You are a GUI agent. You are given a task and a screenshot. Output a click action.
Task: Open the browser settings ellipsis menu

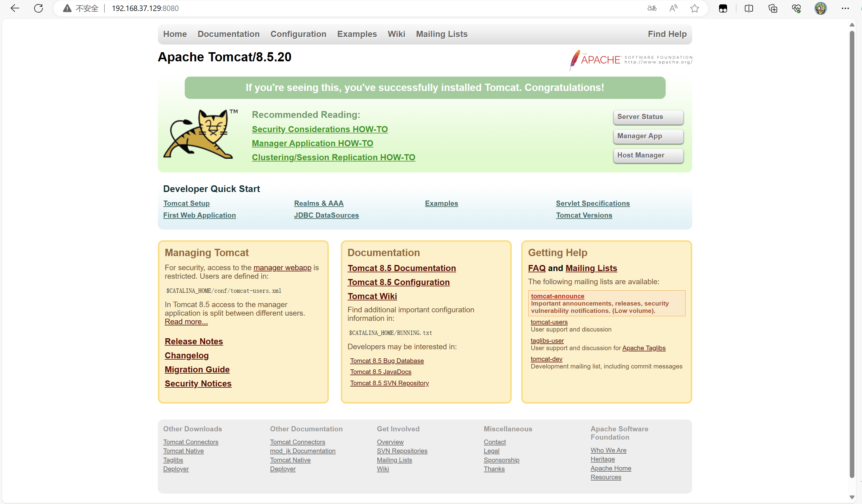pyautogui.click(x=845, y=8)
